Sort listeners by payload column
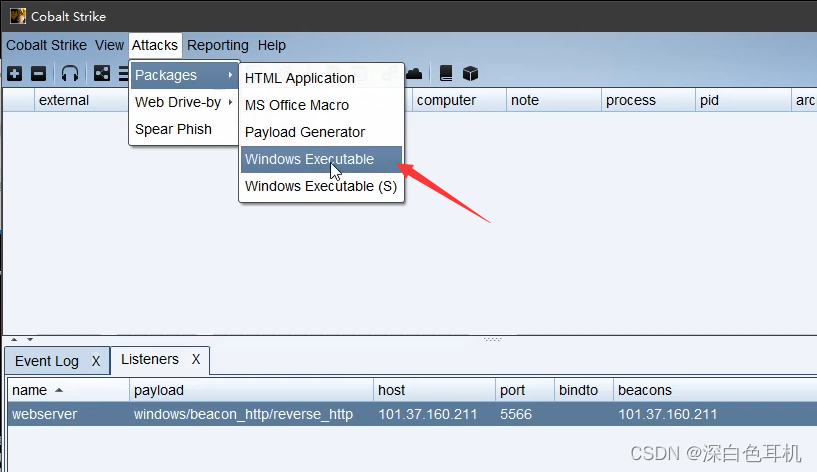The image size is (817, 472). tap(251, 390)
